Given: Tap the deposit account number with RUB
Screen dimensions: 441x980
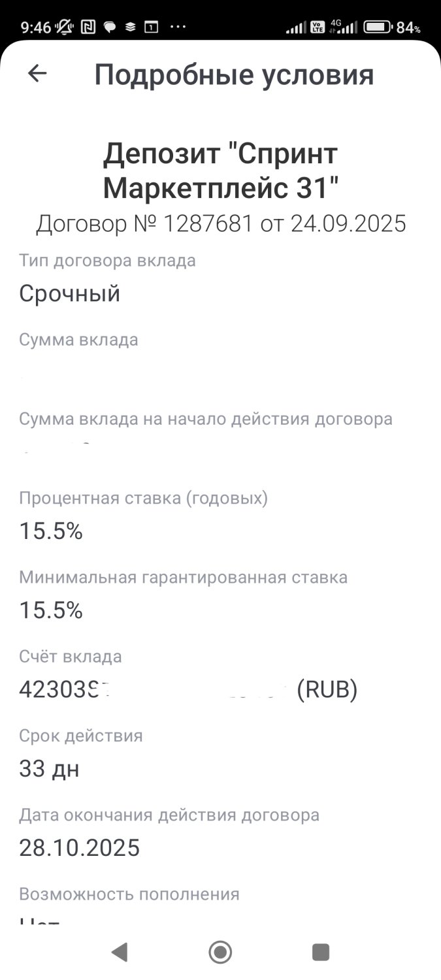Looking at the screenshot, I should (188, 690).
